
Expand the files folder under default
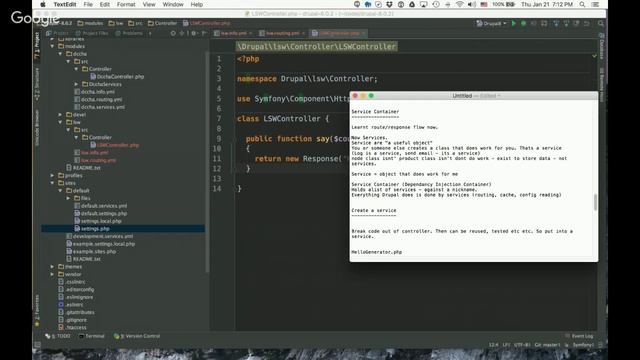tap(68, 198)
